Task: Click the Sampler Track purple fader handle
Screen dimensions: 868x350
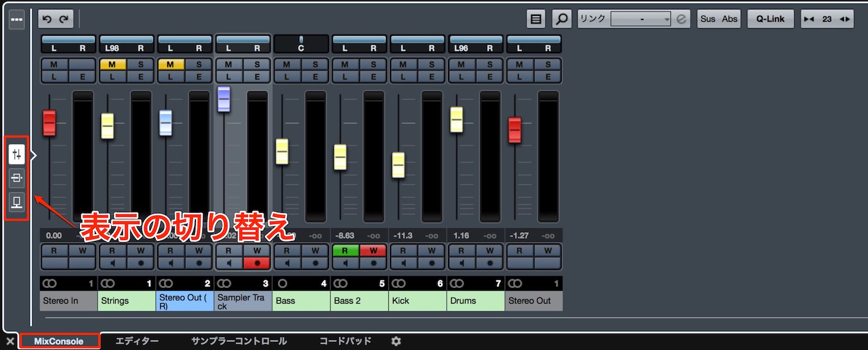Action: (x=224, y=98)
